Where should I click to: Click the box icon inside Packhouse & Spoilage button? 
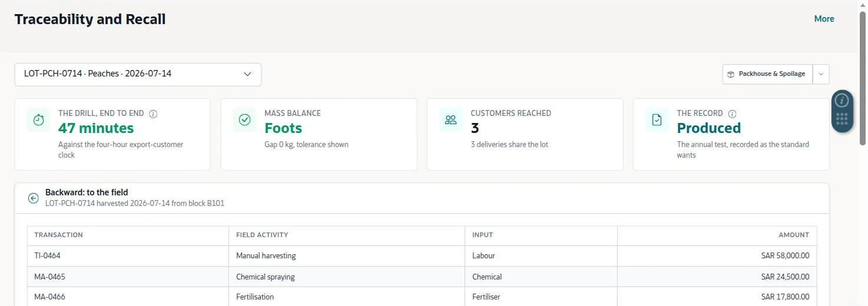click(731, 74)
